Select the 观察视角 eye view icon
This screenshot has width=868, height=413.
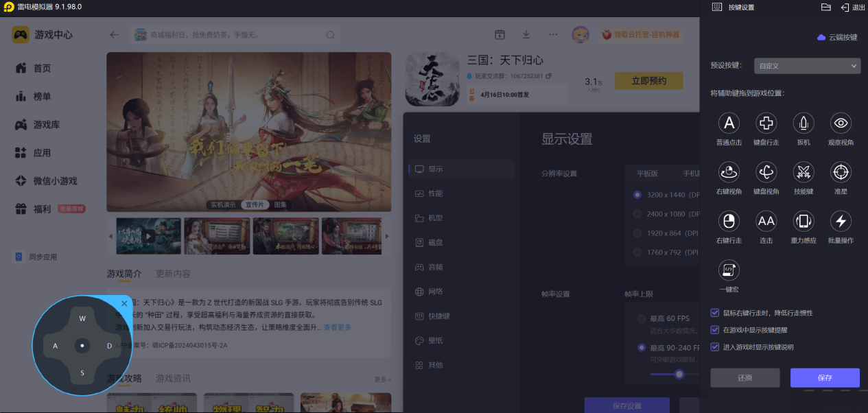(841, 123)
